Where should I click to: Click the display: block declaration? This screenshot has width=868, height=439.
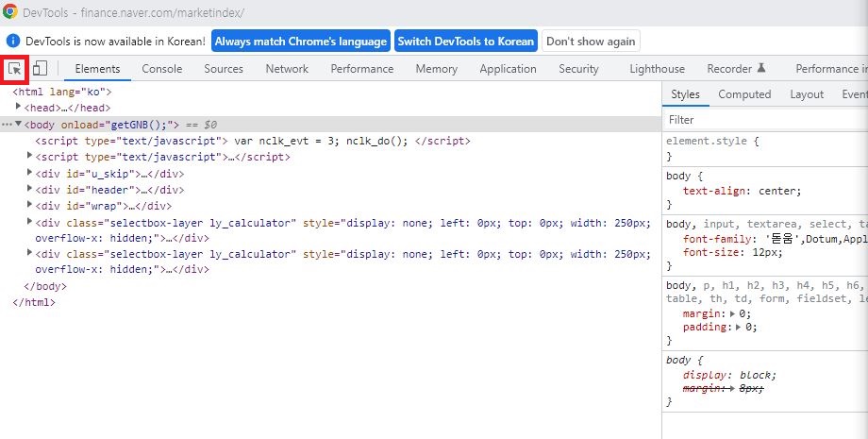[729, 376]
